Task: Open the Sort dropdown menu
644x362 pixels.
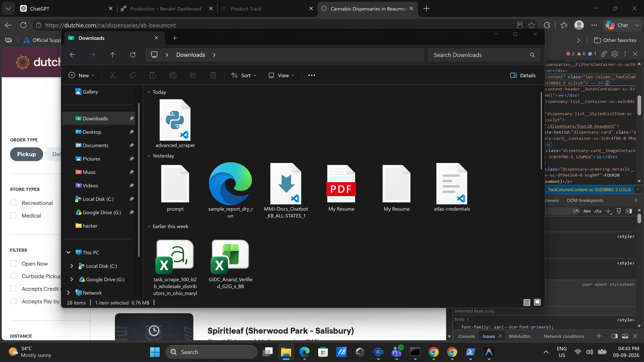Action: pos(244,75)
